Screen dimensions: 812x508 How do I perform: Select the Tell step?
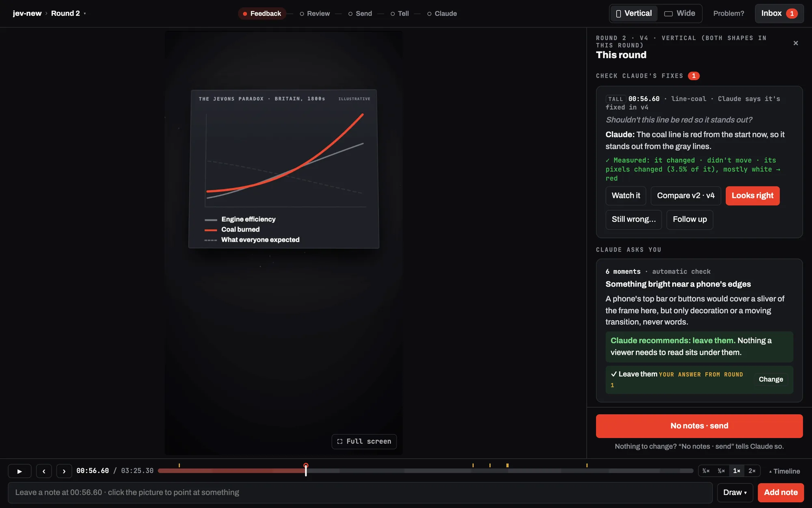pyautogui.click(x=400, y=13)
